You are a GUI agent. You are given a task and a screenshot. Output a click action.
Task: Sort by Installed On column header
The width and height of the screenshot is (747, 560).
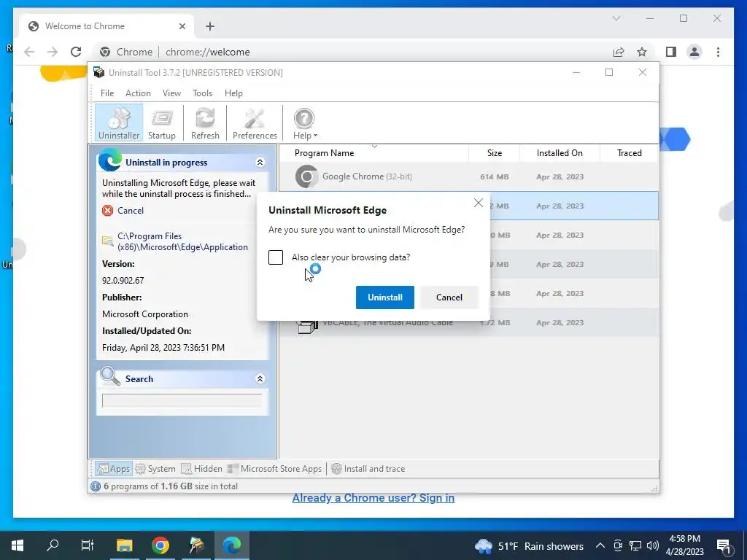pos(560,153)
